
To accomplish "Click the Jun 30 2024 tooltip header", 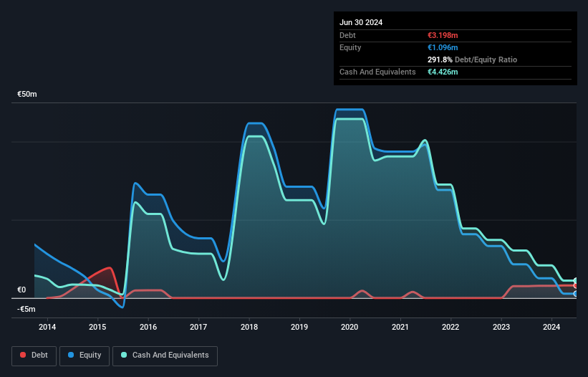I will 361,22.
